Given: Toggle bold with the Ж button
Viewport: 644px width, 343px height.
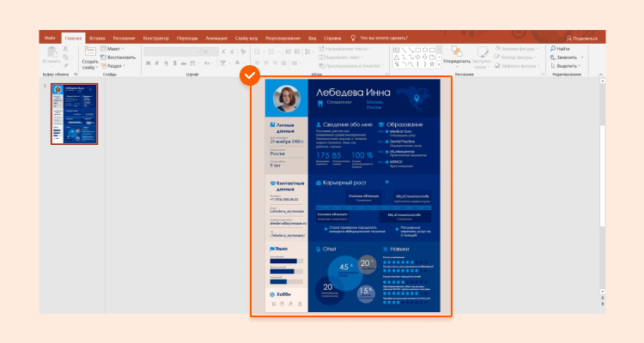Looking at the screenshot, I should [149, 63].
